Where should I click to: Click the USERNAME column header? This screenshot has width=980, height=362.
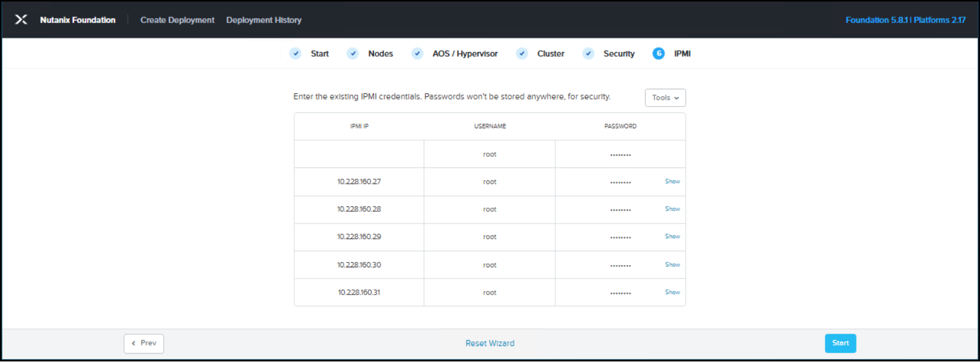(490, 126)
